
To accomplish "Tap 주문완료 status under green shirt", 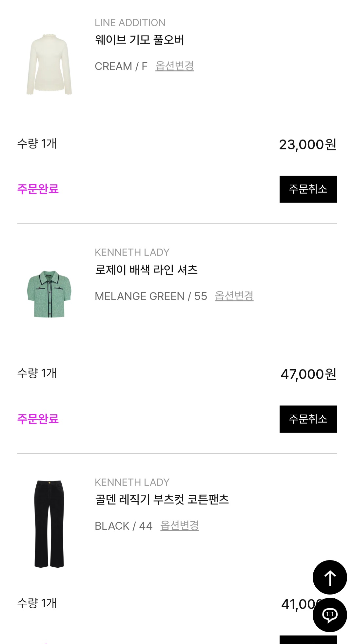I will pos(38,419).
